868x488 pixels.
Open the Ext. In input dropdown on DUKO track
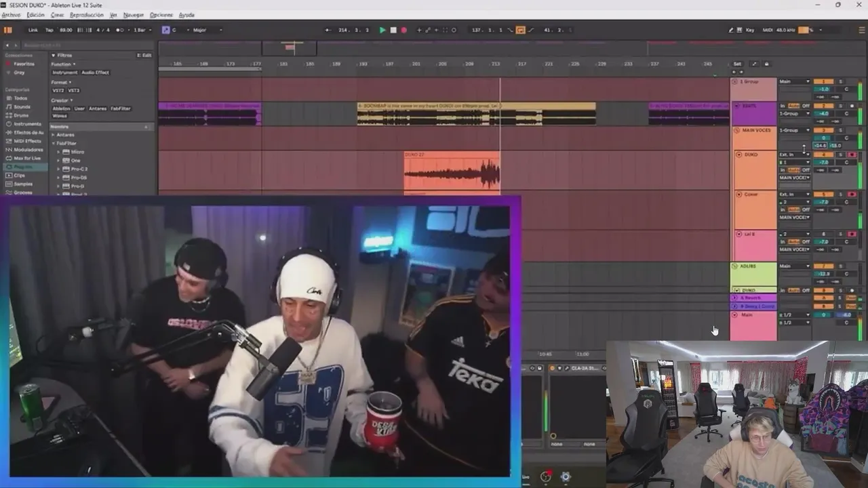[794, 155]
